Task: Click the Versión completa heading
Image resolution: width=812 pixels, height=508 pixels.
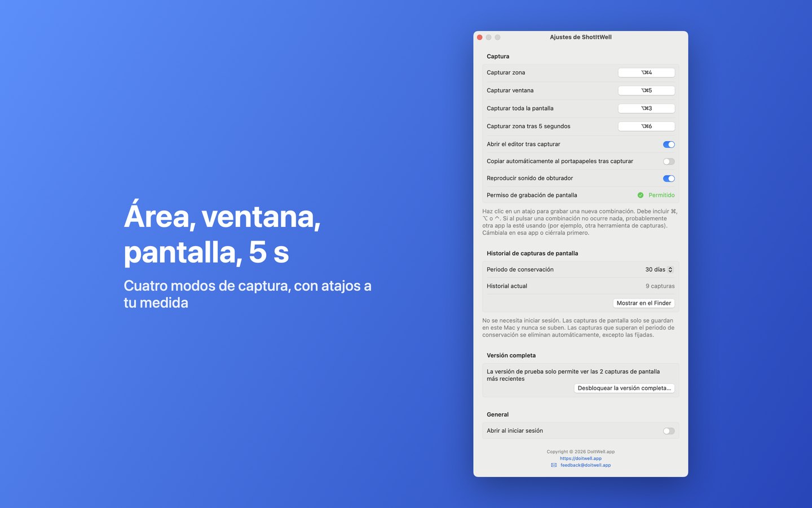Action: click(x=511, y=356)
